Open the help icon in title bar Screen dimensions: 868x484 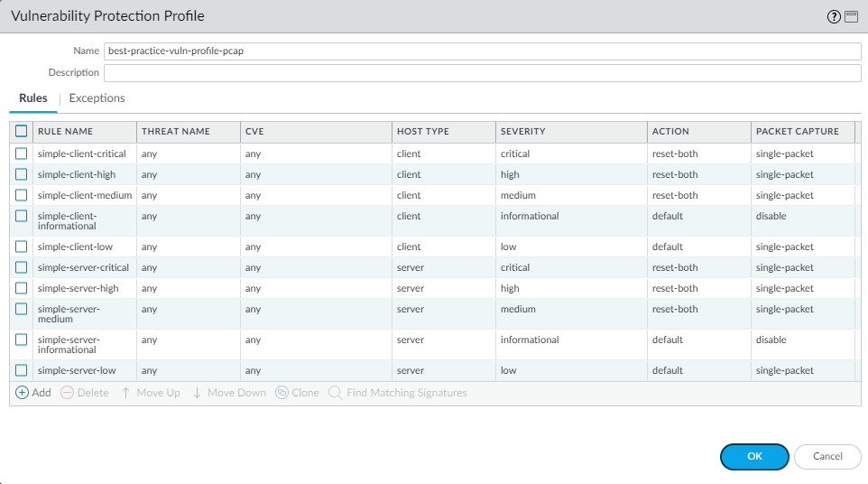point(835,17)
